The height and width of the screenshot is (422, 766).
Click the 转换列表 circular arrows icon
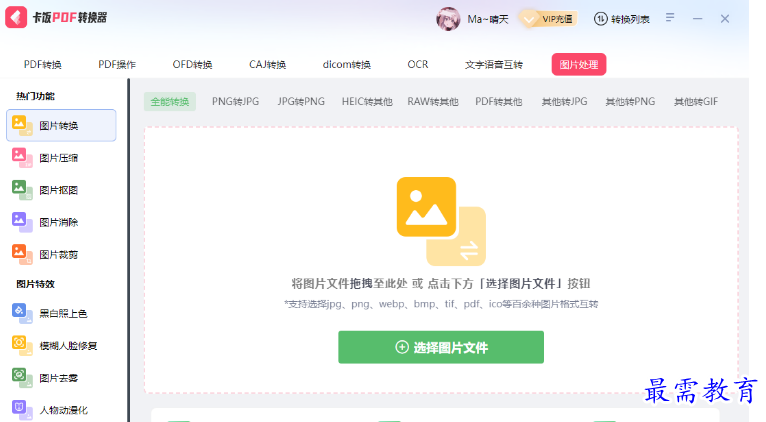600,19
